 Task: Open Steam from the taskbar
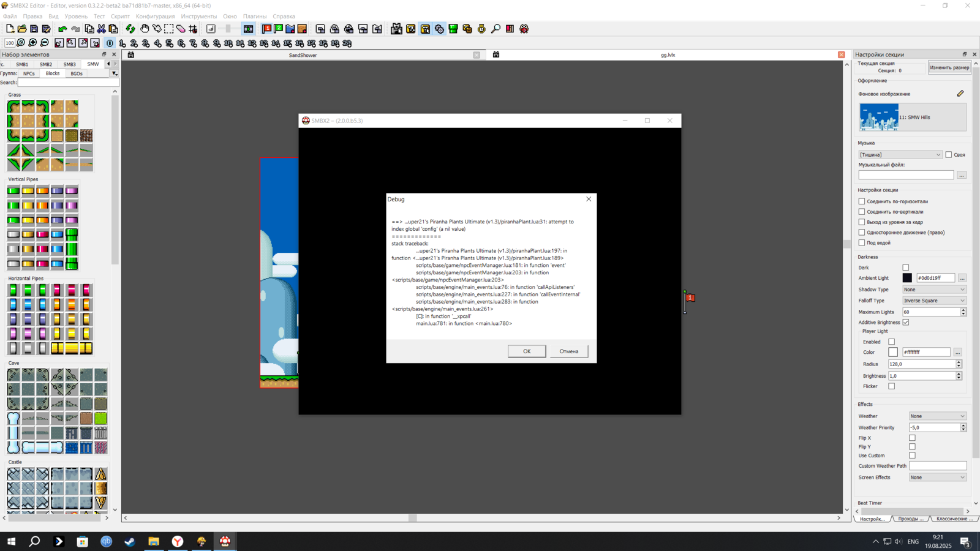[x=130, y=541]
